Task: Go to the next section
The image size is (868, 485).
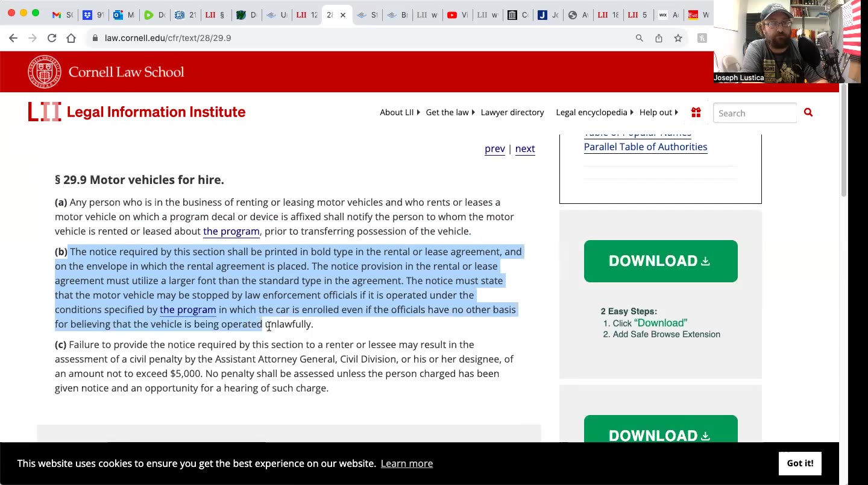Action: tap(525, 148)
